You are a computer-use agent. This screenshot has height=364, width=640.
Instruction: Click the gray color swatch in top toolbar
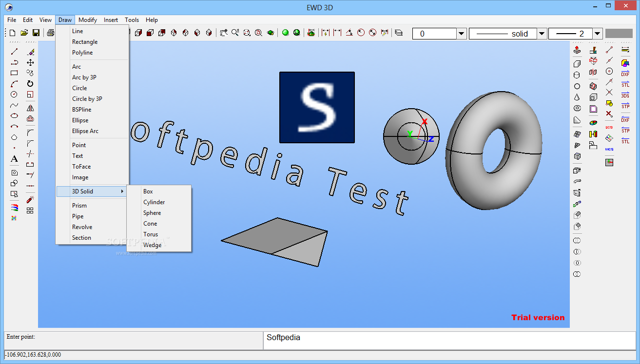pos(619,34)
